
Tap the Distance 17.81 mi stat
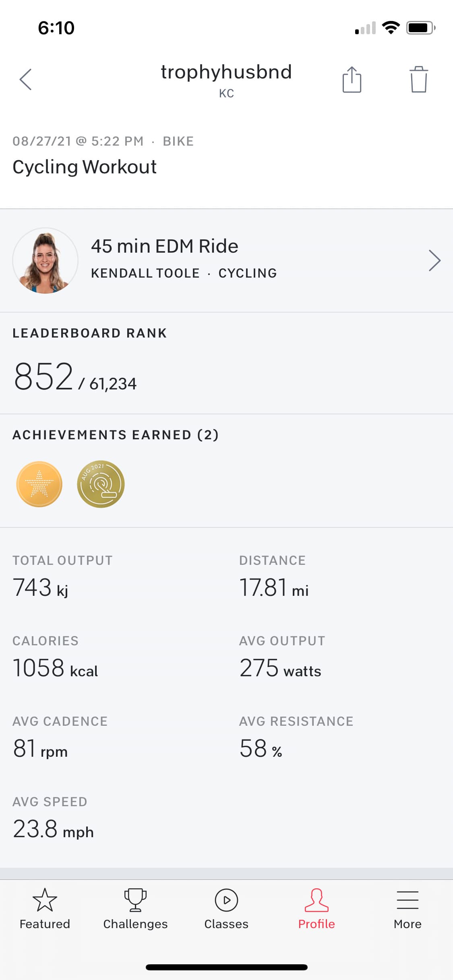pyautogui.click(x=274, y=587)
